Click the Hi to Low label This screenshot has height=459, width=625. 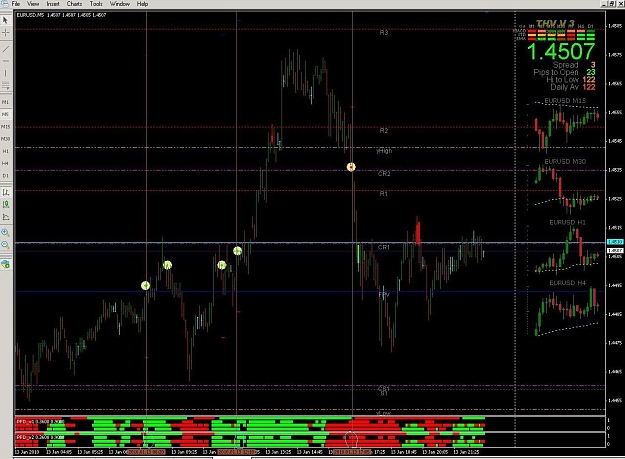click(x=562, y=79)
